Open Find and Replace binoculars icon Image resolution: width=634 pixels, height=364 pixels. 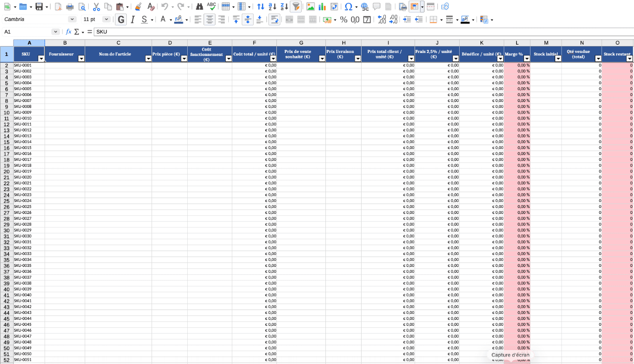(x=200, y=6)
